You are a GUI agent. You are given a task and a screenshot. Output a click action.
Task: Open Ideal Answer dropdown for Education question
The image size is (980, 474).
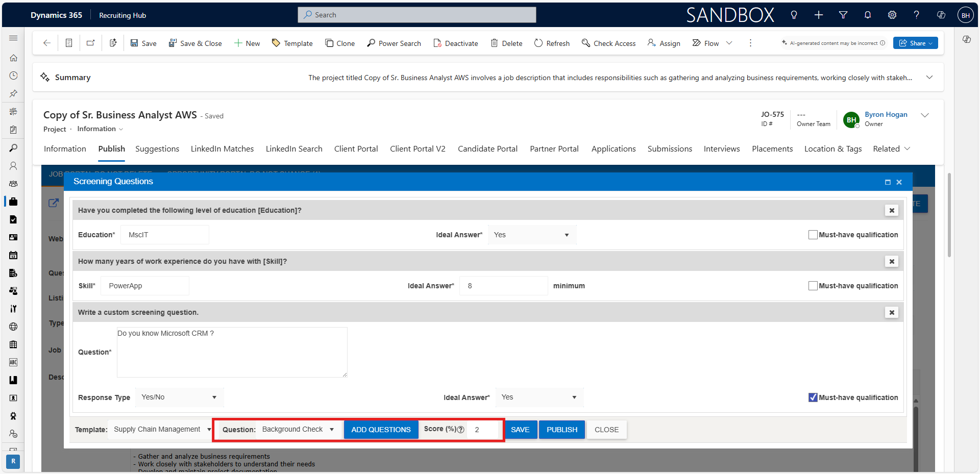(532, 235)
